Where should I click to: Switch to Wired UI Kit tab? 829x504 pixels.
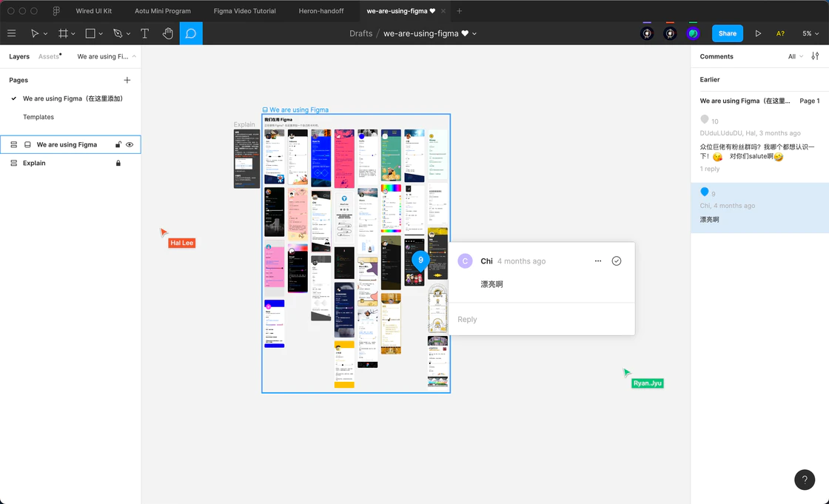coord(93,10)
